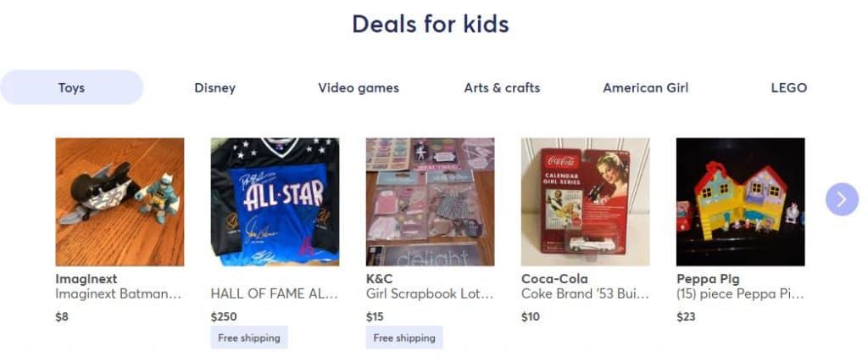Click the Imaginext Batman listing title
Screen dimensions: 868x363
coord(119,293)
